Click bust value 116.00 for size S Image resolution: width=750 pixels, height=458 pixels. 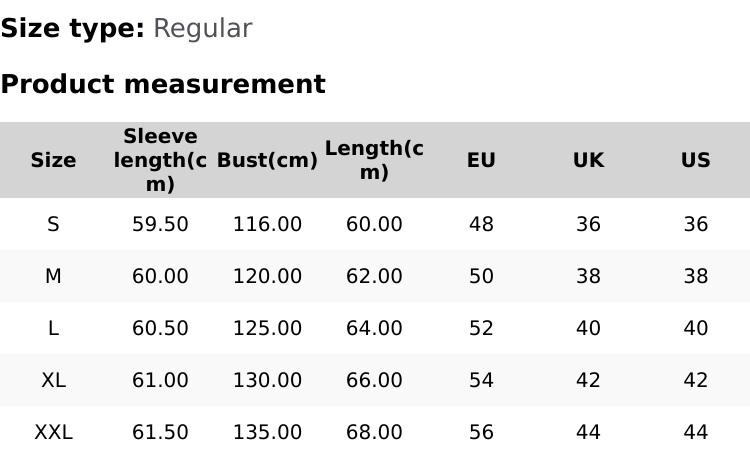267,224
